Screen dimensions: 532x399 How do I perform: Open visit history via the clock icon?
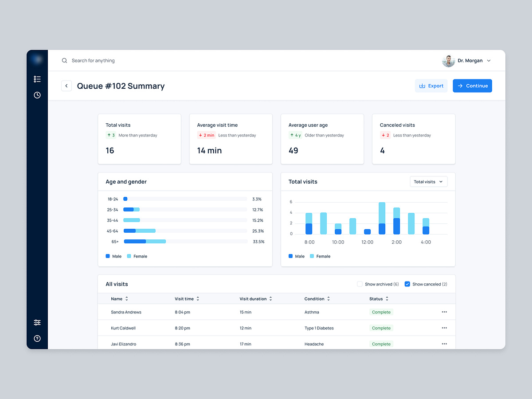click(37, 95)
